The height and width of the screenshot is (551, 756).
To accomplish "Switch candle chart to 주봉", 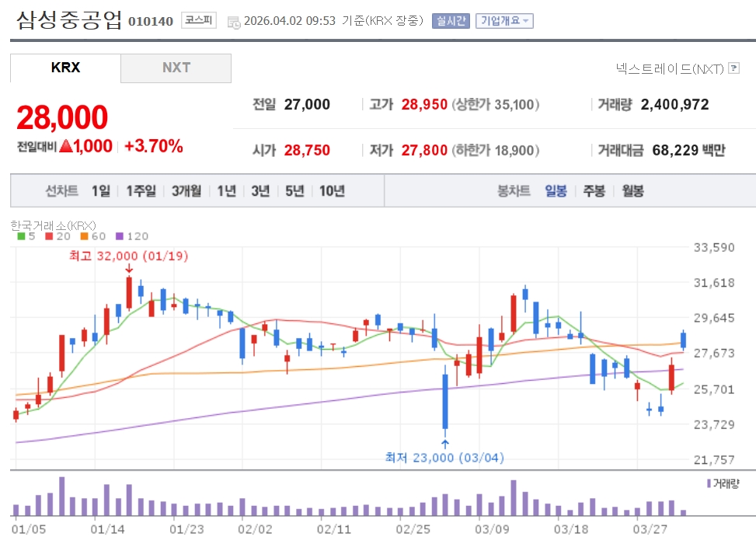I will point(594,190).
